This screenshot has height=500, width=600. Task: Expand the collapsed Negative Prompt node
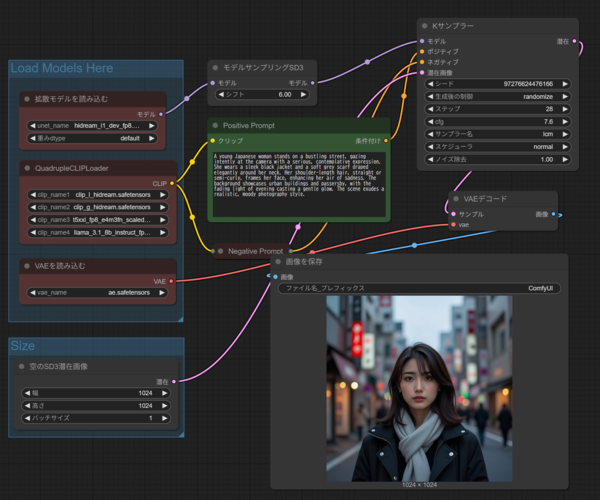point(219,251)
